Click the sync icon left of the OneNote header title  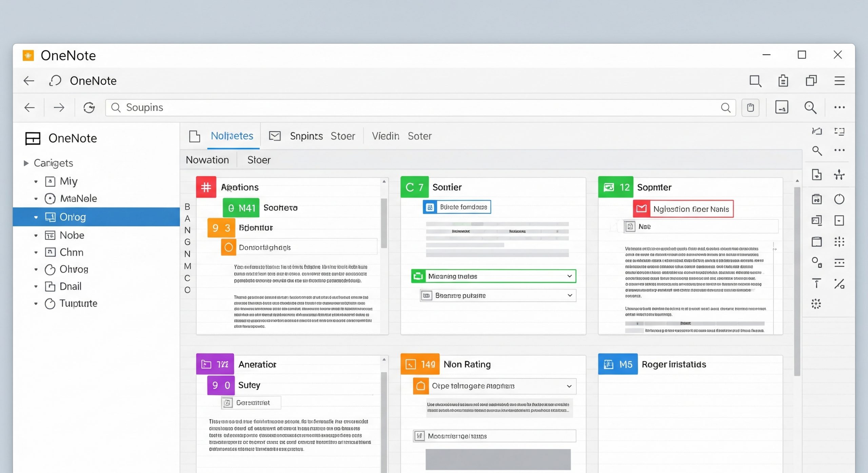55,81
